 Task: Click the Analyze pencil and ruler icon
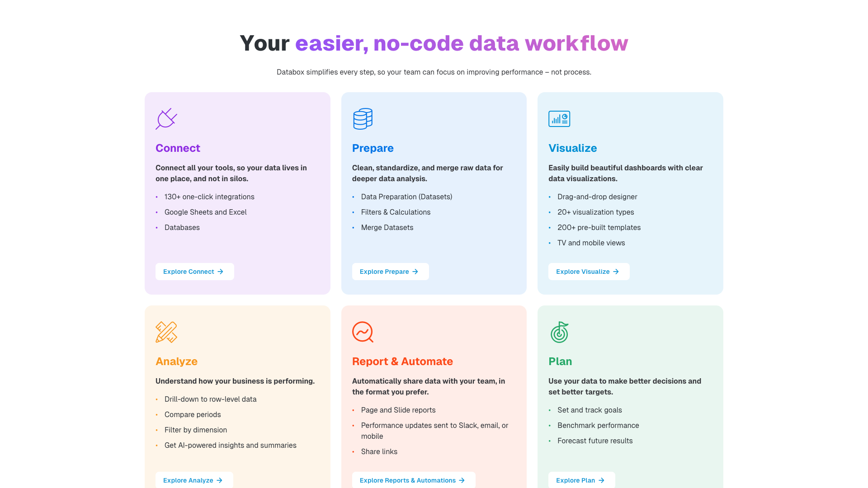[x=166, y=332]
